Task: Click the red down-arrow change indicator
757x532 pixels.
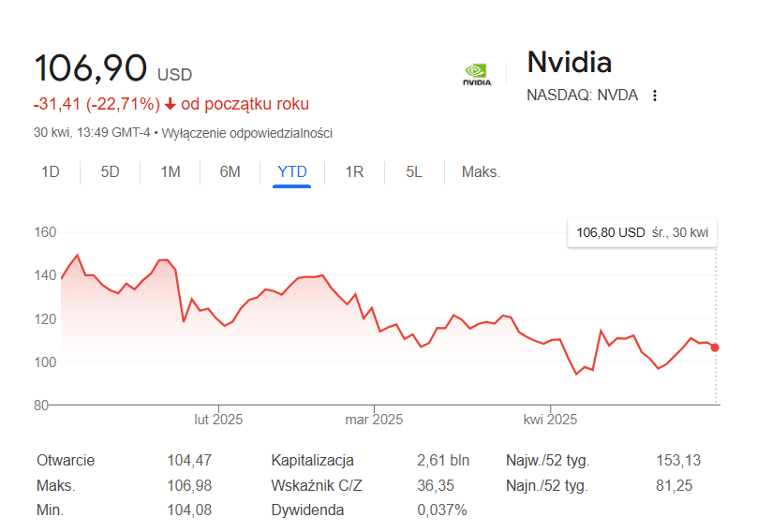Action: coord(170,104)
